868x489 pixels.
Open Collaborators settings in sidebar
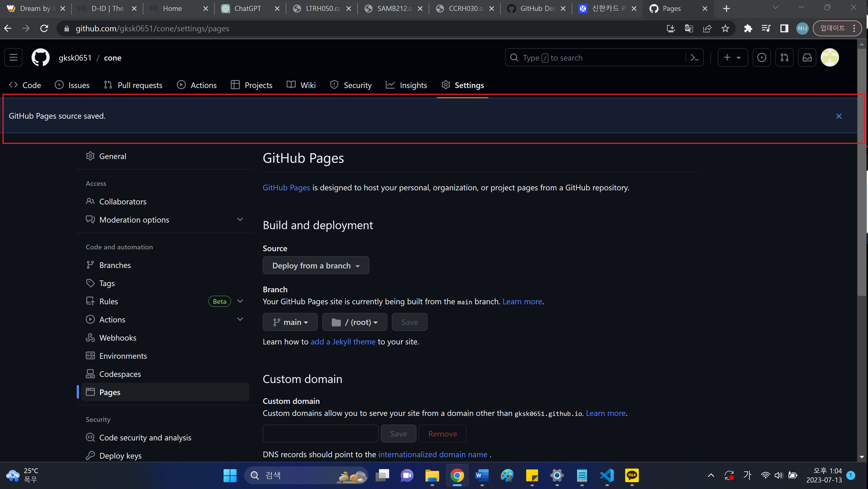pyautogui.click(x=165, y=201)
